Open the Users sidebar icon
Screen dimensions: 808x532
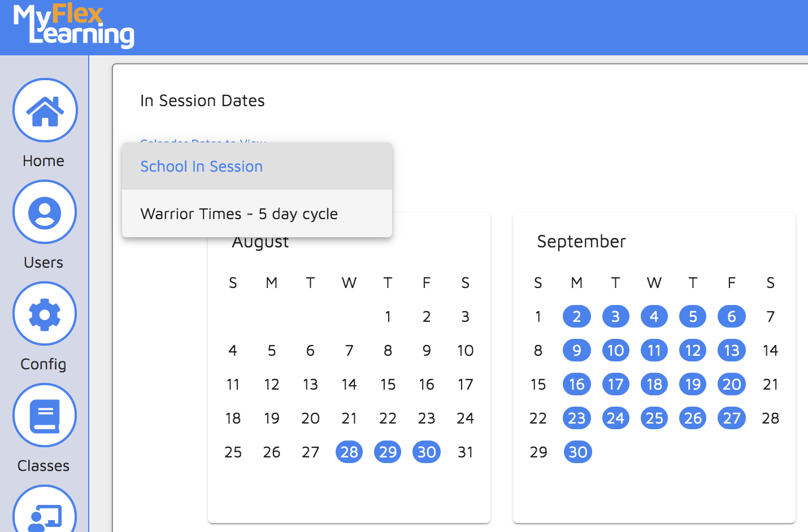(45, 212)
